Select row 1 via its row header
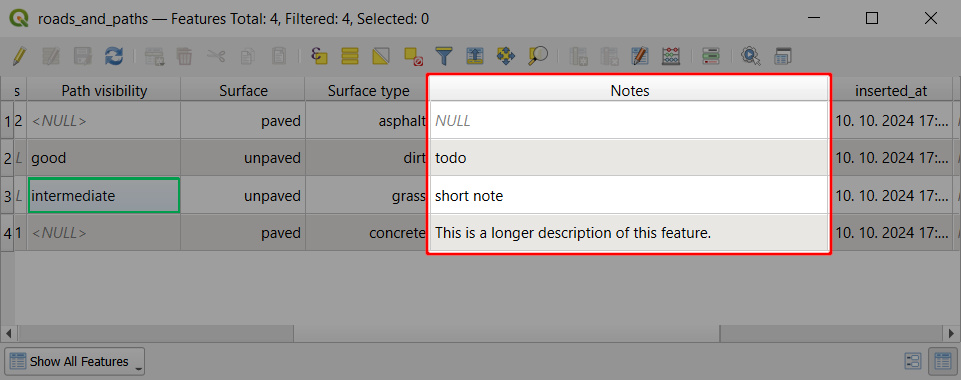This screenshot has width=961, height=380. click(7, 121)
